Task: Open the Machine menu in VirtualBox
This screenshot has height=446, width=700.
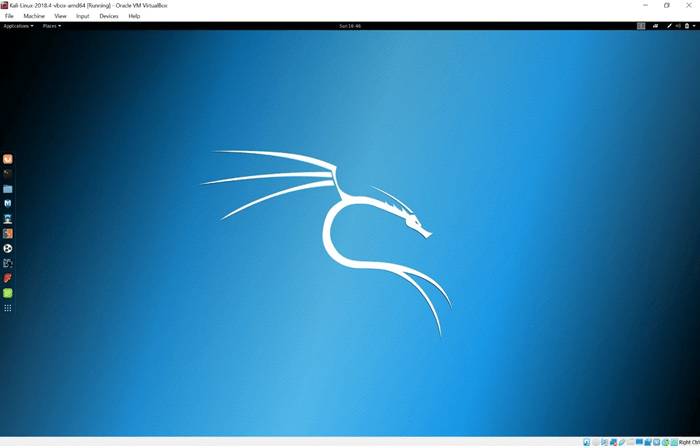Action: coord(34,16)
